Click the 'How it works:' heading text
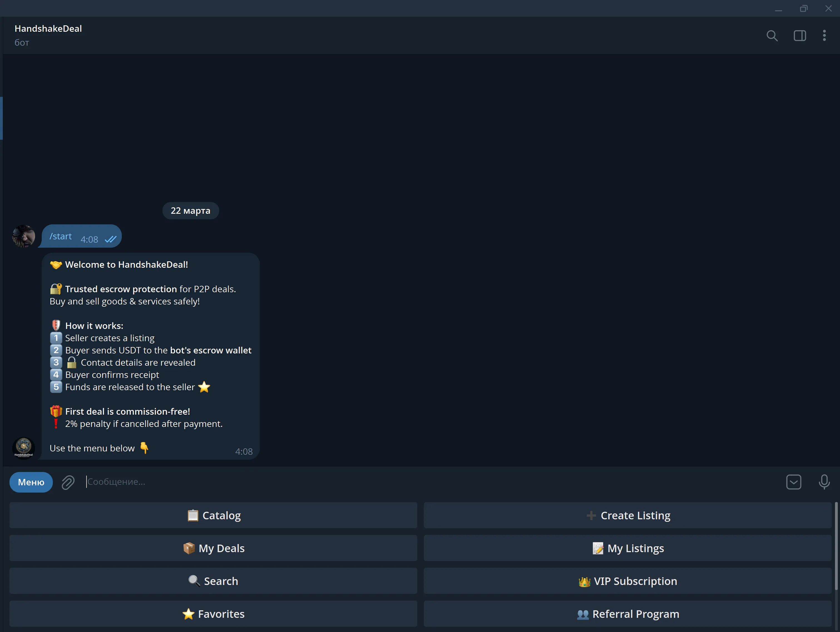Screen dimensions: 840x632 pyautogui.click(x=94, y=326)
